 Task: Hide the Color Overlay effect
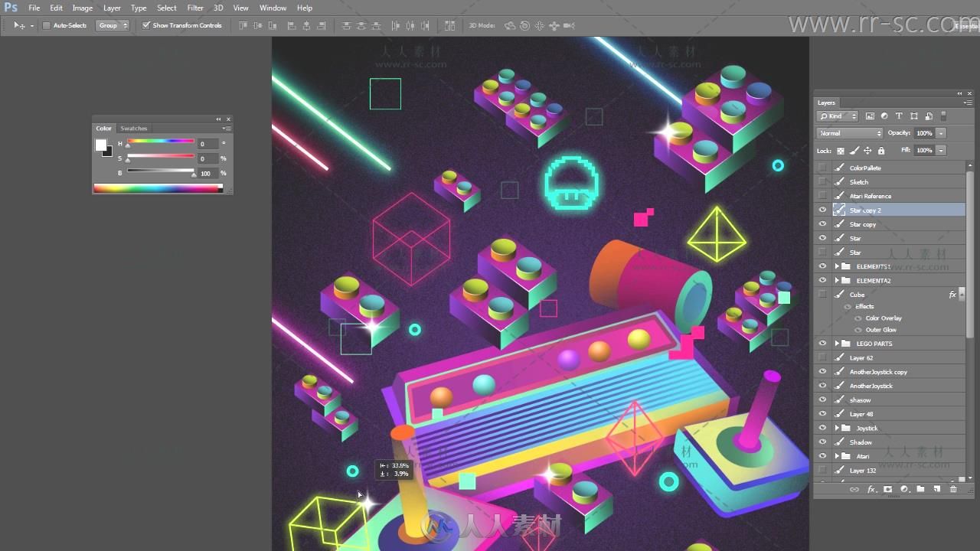pyautogui.click(x=857, y=318)
